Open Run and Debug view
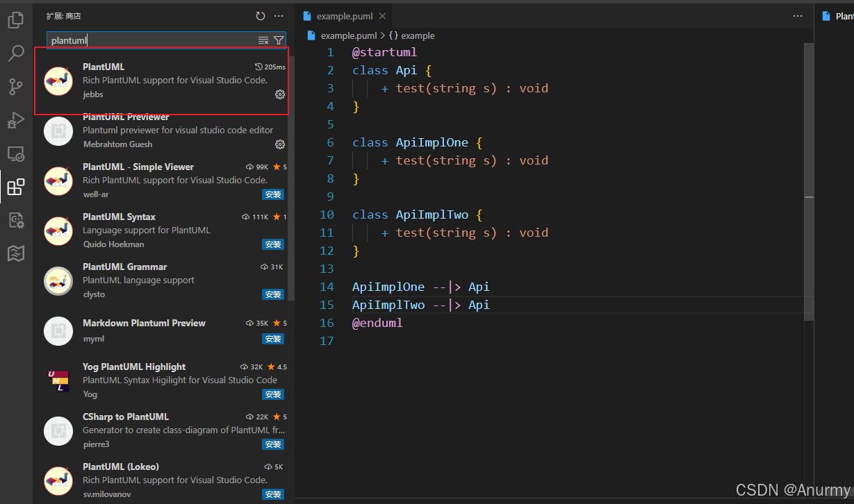The image size is (854, 504). click(x=15, y=120)
